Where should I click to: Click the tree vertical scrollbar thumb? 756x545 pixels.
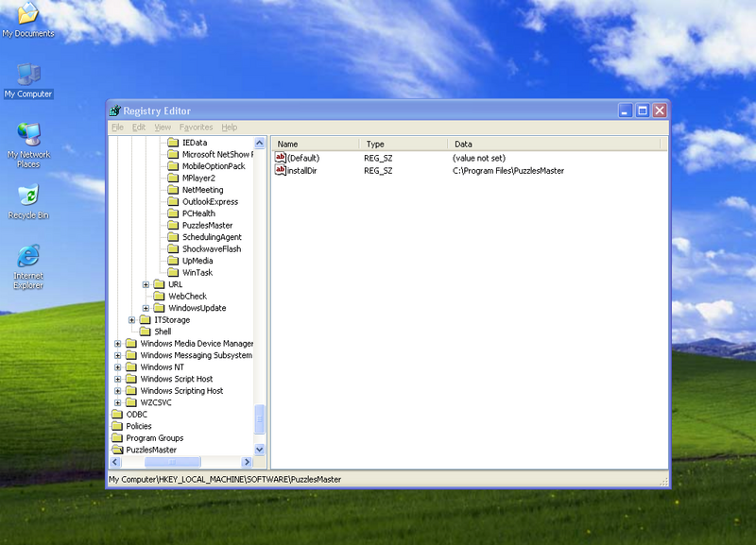[x=259, y=419]
